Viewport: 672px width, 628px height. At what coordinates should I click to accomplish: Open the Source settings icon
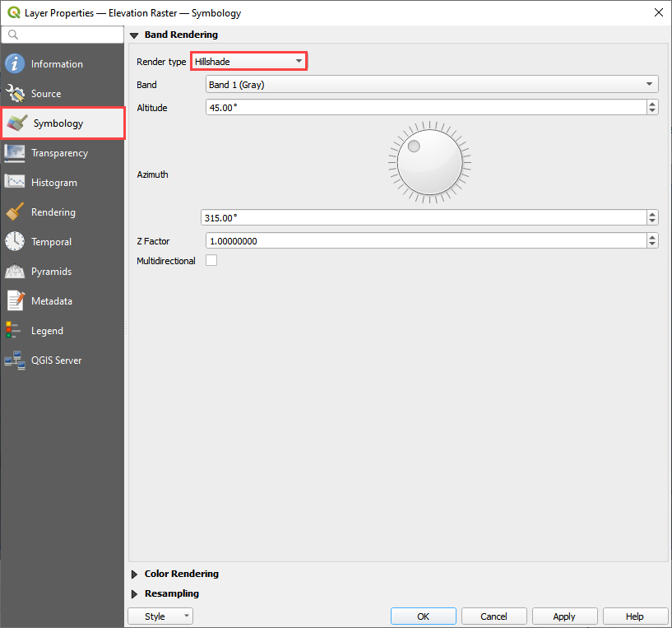pos(15,94)
